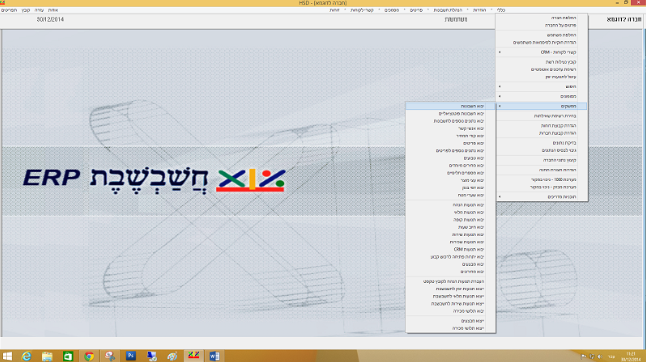Open the קובץ menu
The image size is (646, 362).
(26, 10)
